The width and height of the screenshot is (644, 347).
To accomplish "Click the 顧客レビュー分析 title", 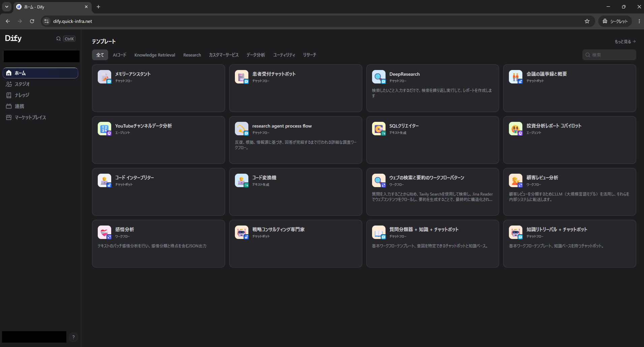I will [542, 178].
